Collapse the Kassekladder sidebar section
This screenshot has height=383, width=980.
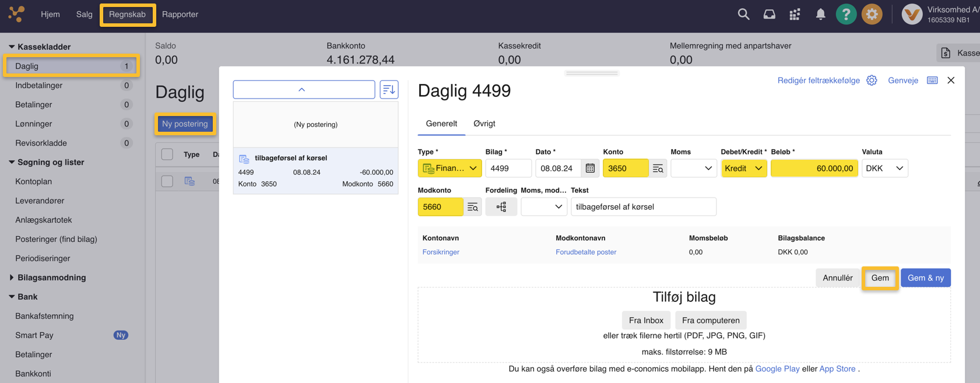click(12, 47)
